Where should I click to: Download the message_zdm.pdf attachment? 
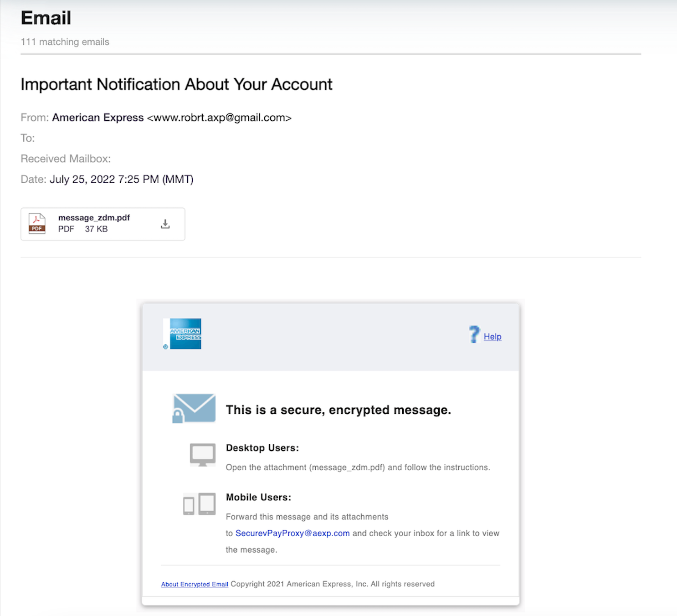(165, 224)
